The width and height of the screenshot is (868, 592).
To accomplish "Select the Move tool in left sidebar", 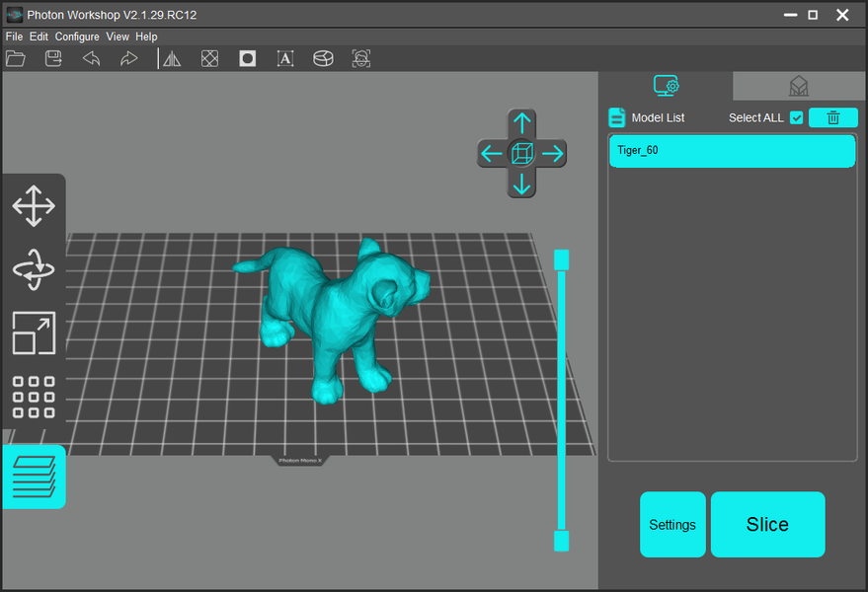I will point(34,206).
